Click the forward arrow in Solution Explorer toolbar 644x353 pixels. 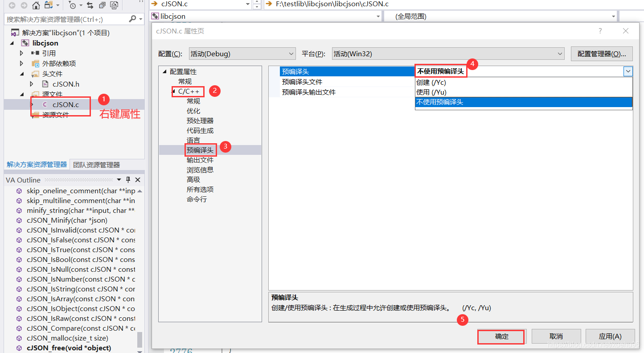point(23,5)
